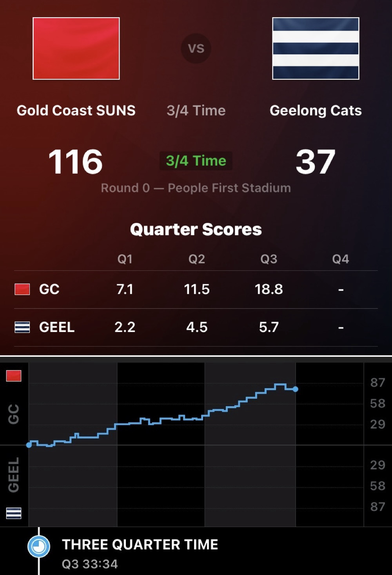Open Gold Coast SUNS team name

(76, 110)
